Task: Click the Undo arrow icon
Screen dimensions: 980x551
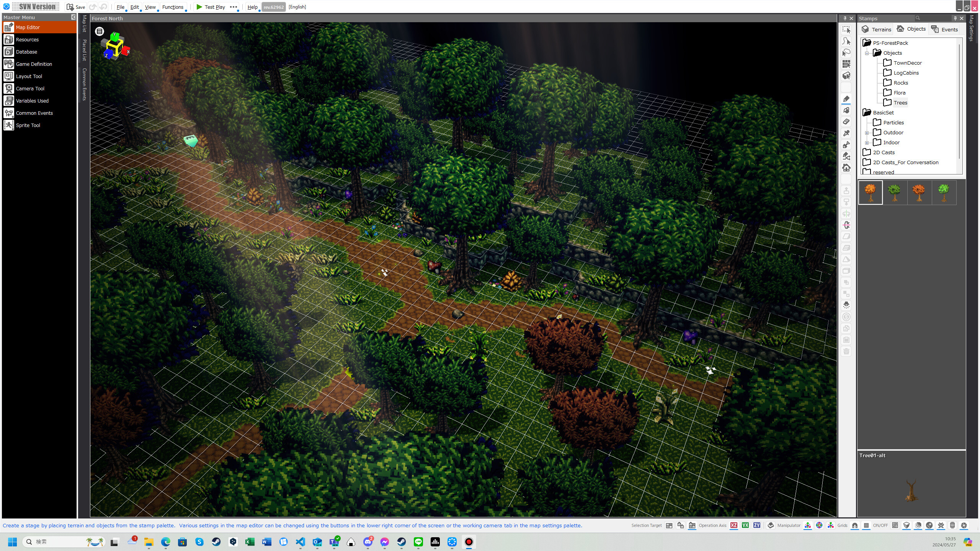Action: point(92,7)
